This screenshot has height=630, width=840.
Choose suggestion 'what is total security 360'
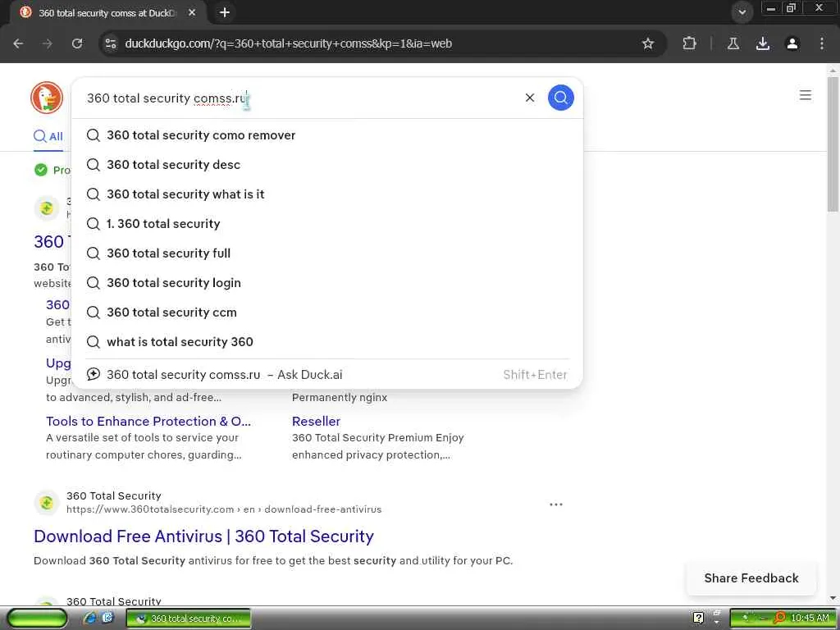pos(326,341)
